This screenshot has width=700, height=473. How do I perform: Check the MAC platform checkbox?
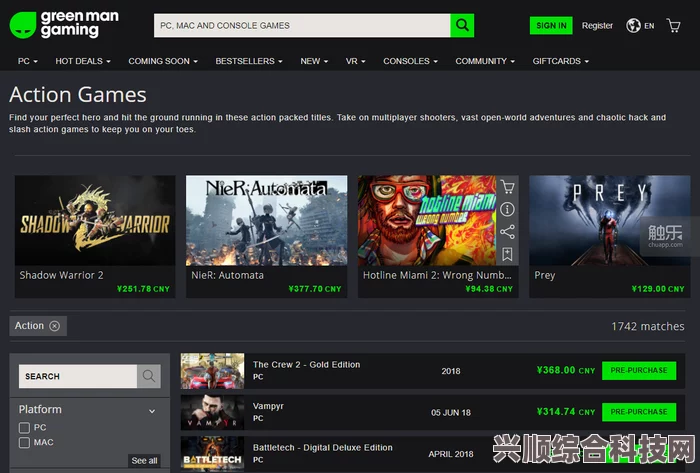click(x=25, y=443)
